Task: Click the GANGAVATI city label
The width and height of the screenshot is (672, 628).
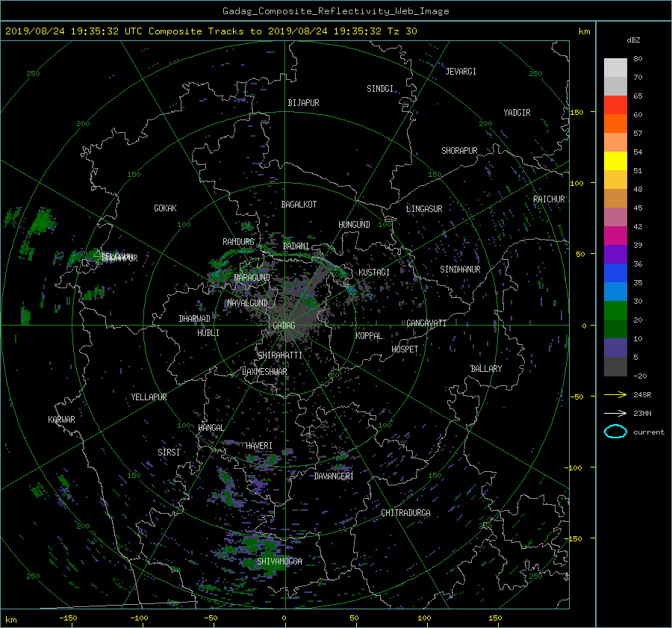Action: tap(426, 323)
